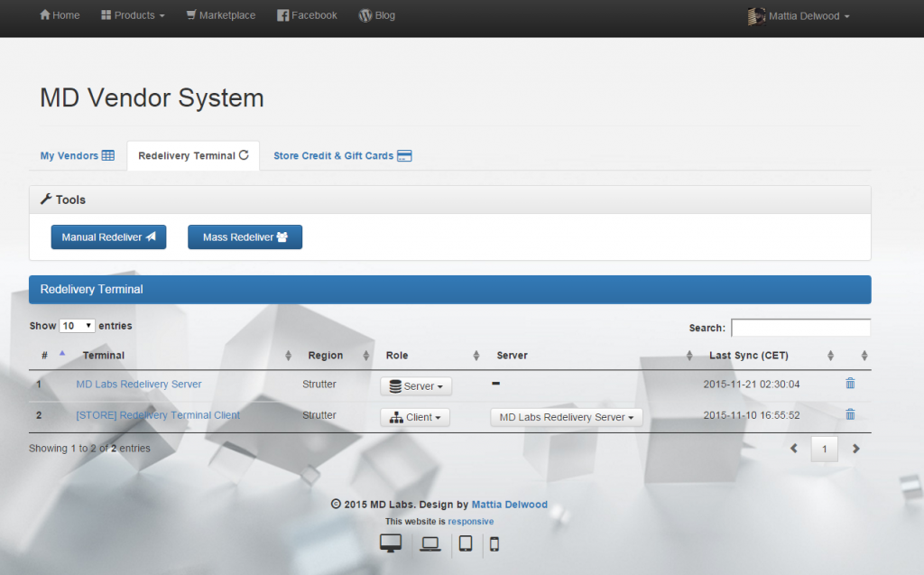Open the Server role dropdown in row 1

pos(415,385)
